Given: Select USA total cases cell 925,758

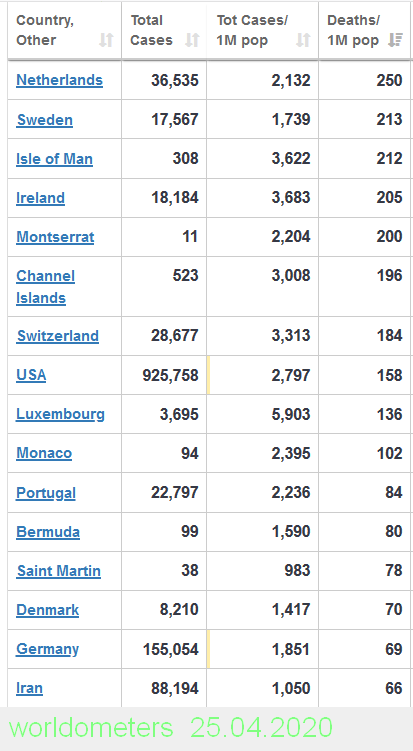Looking at the screenshot, I should pyautogui.click(x=164, y=375).
